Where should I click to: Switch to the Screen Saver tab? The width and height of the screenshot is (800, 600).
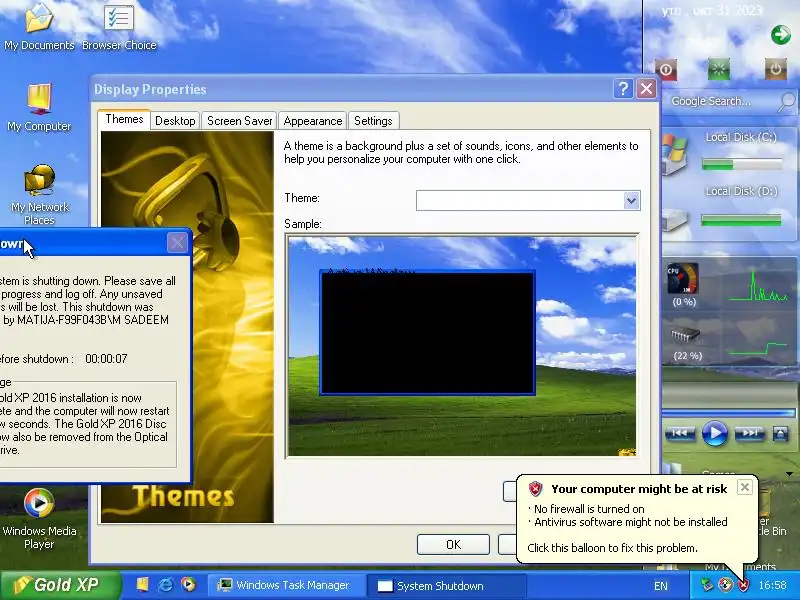tap(239, 121)
